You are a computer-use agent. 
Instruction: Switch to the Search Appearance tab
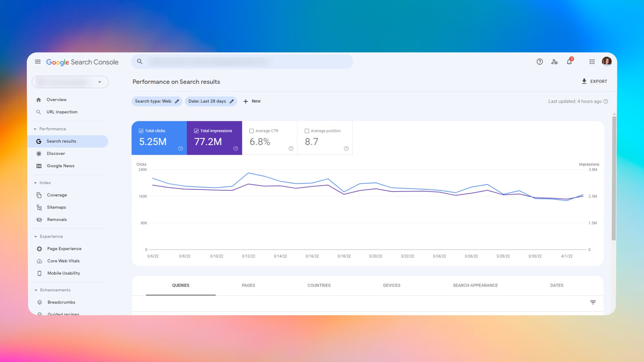point(475,285)
